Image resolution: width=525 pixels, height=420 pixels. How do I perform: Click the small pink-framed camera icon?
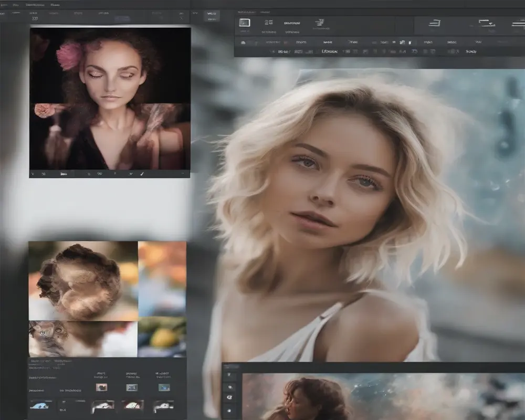pyautogui.click(x=101, y=387)
